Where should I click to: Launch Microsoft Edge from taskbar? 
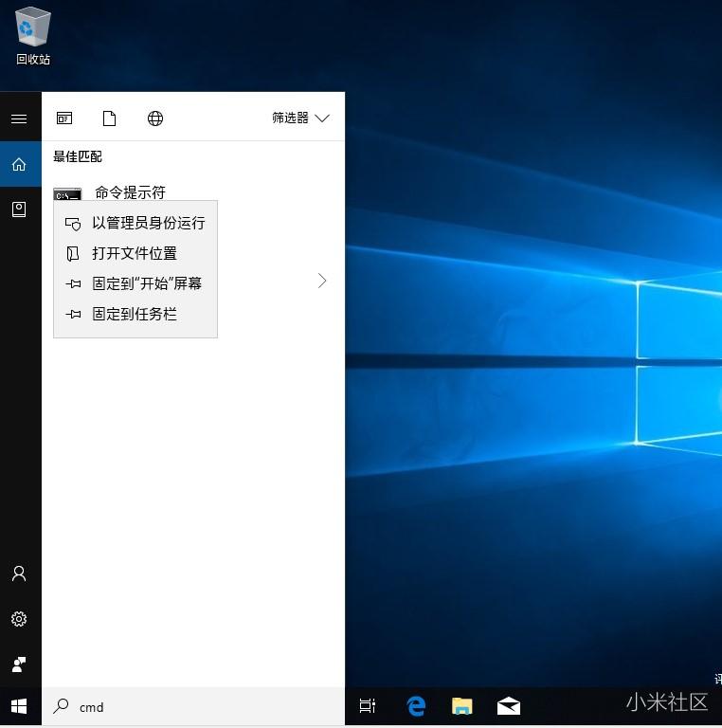coord(416,706)
